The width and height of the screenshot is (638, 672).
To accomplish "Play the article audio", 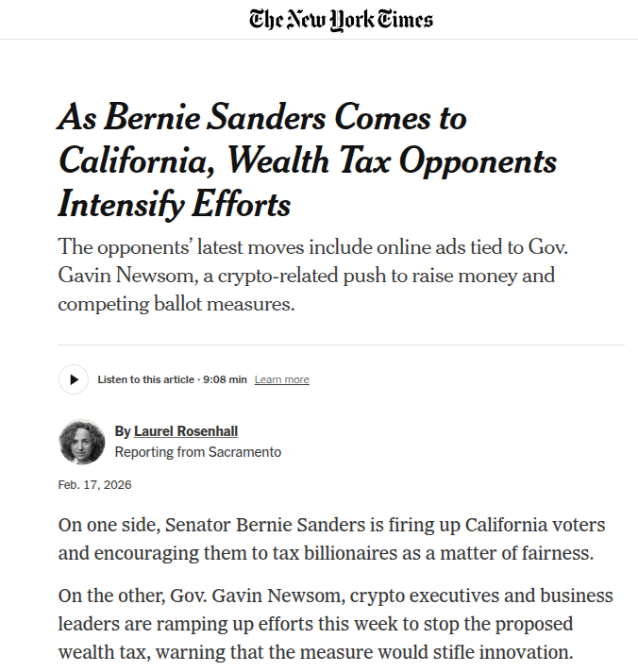I will click(74, 379).
